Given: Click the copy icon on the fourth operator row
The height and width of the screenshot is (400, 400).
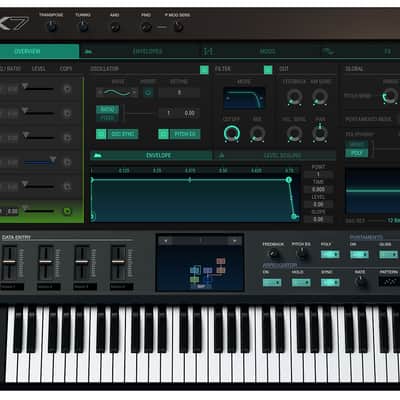Looking at the screenshot, I should pyautogui.click(x=67, y=162).
